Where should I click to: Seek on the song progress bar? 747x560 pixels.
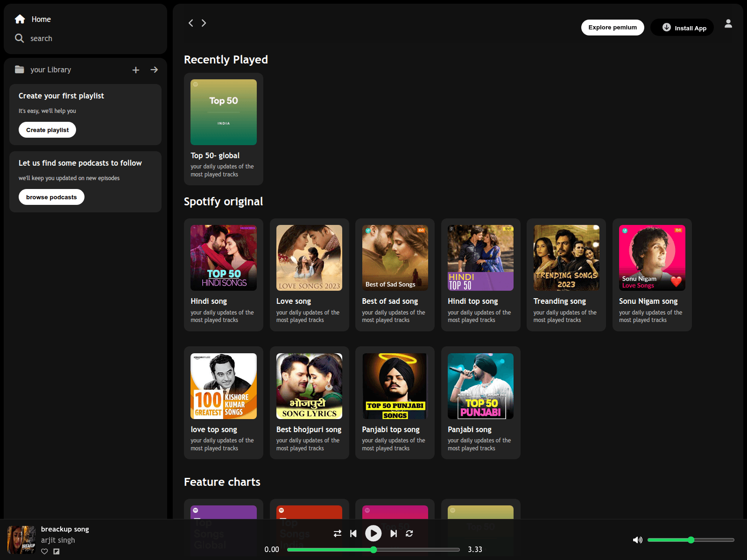(x=373, y=550)
